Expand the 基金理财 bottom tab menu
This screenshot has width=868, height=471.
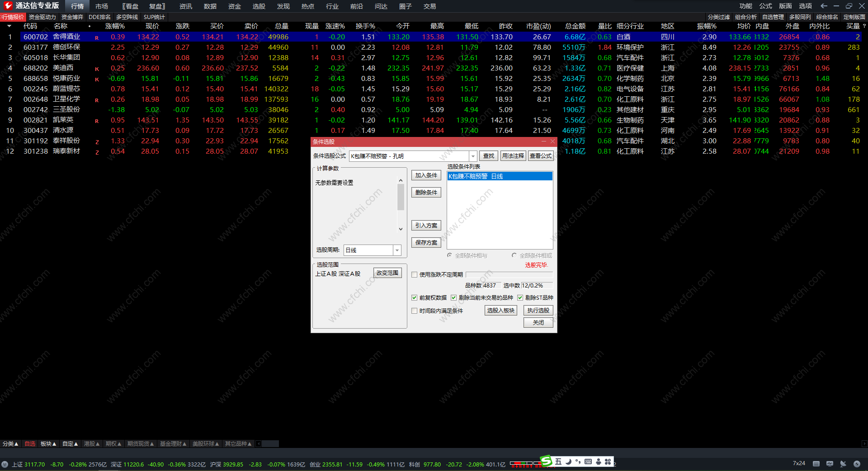(x=173, y=444)
